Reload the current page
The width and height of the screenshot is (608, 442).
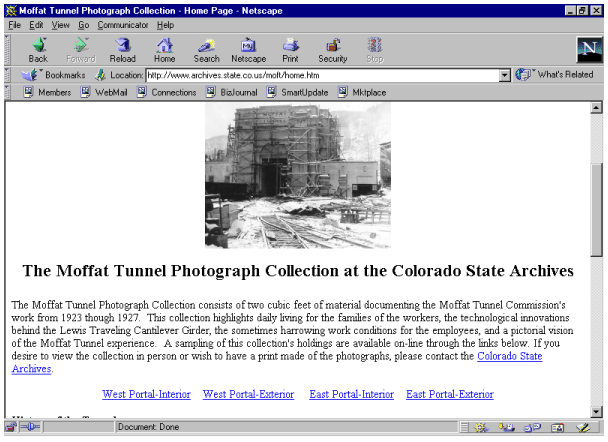[123, 50]
